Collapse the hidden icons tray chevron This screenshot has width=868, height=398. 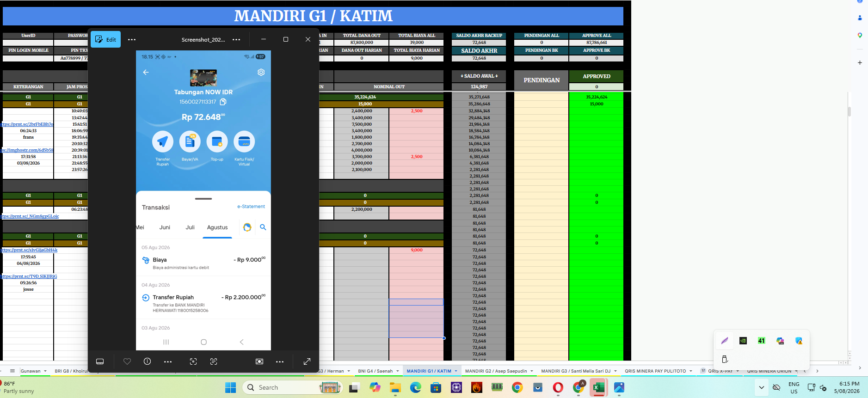pos(761,387)
